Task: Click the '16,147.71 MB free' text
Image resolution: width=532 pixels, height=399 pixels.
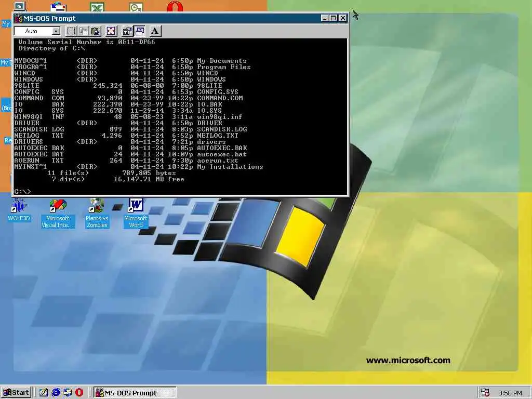Action: pos(149,179)
